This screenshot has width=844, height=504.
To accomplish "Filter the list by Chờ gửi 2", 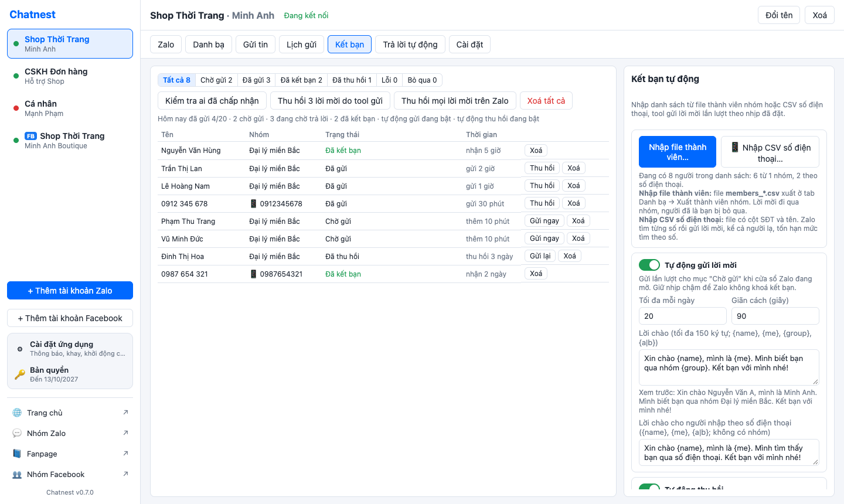I will (x=216, y=80).
